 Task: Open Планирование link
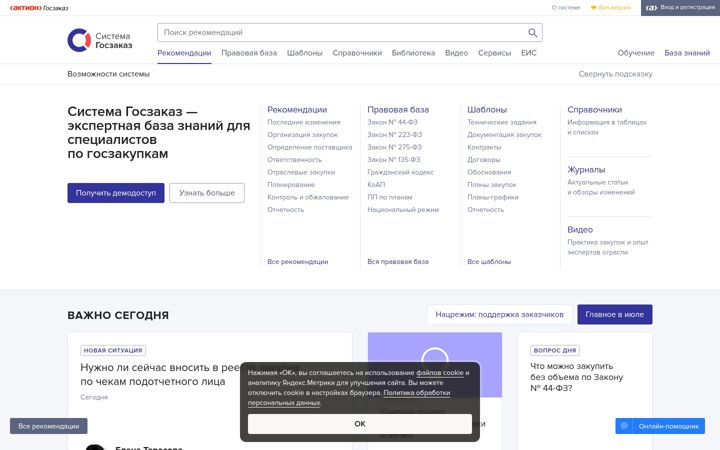tap(291, 185)
